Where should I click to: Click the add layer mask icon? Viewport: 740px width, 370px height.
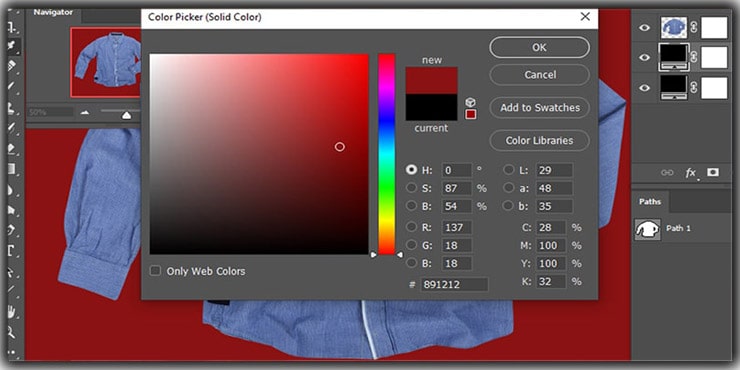(713, 172)
